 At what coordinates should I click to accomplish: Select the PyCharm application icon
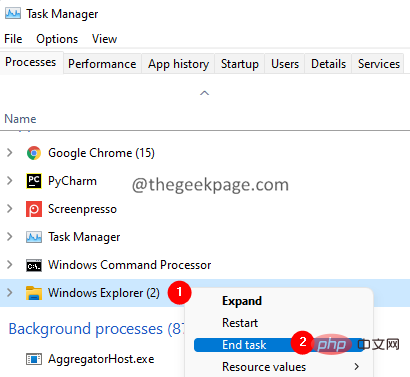[x=34, y=181]
